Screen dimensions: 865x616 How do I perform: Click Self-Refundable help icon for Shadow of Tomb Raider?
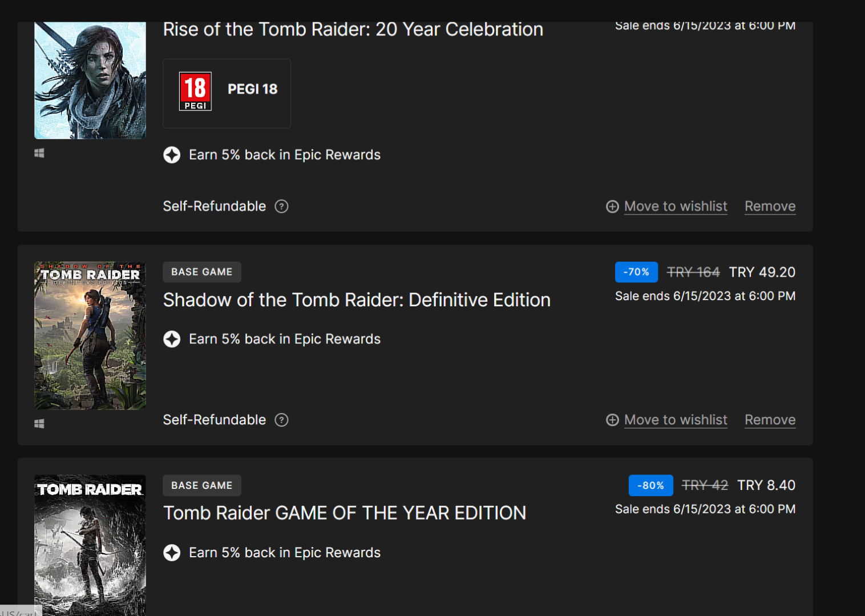(x=281, y=420)
